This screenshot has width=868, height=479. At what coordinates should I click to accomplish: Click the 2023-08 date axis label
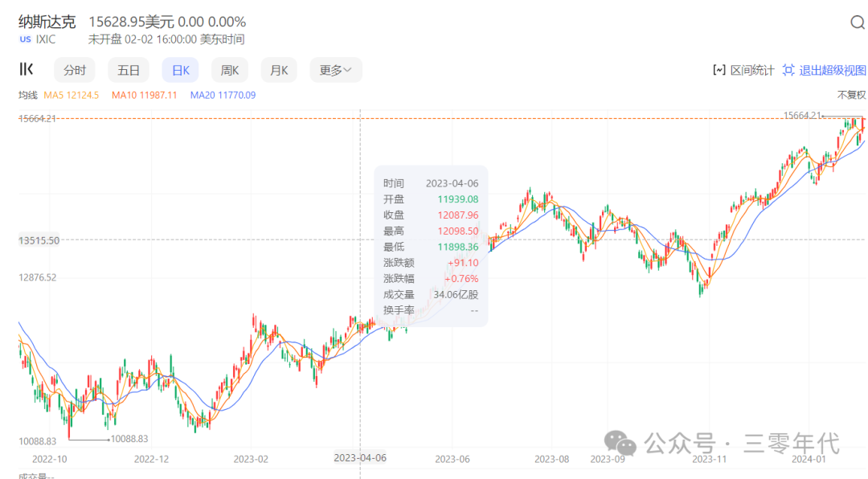coord(551,459)
